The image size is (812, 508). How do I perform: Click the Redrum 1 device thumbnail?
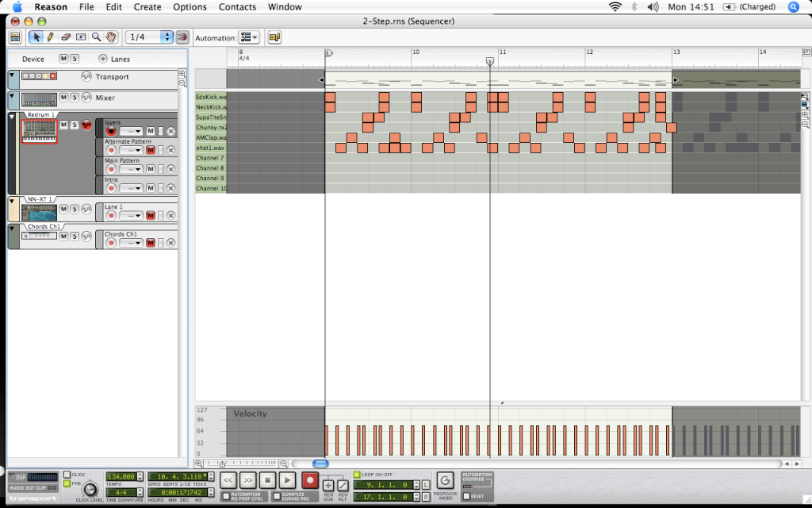click(x=39, y=132)
